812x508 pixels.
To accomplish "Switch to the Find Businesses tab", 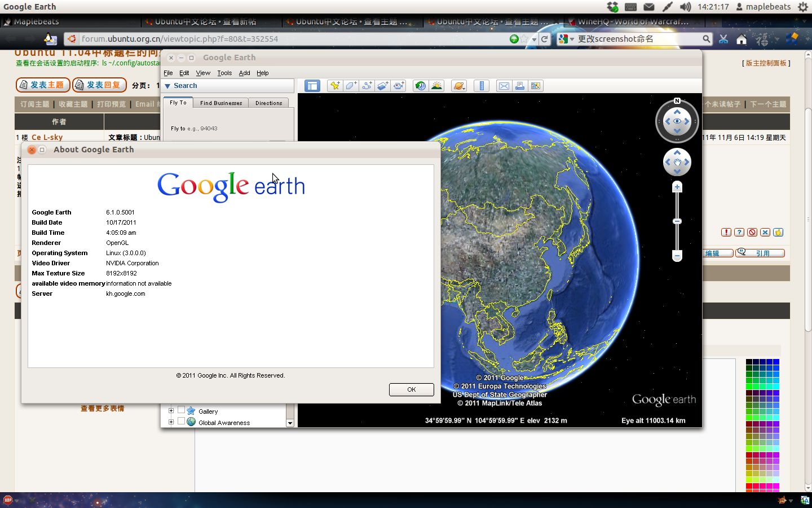I will [x=221, y=103].
